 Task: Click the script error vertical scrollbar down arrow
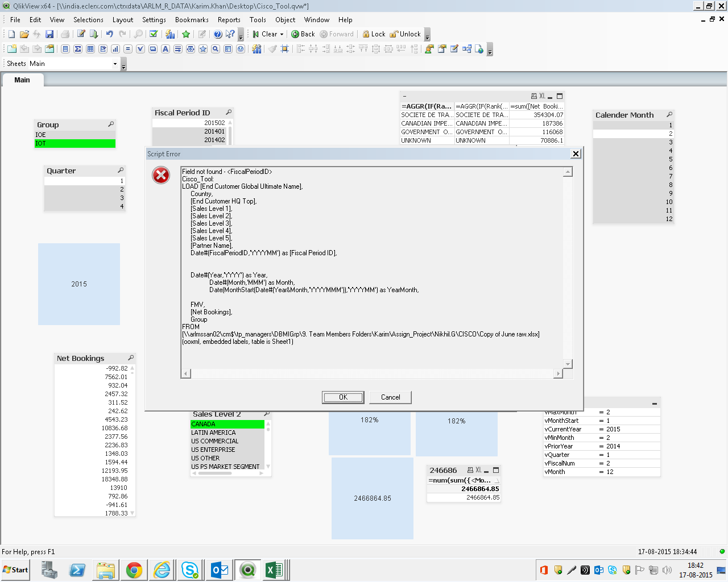pos(568,364)
